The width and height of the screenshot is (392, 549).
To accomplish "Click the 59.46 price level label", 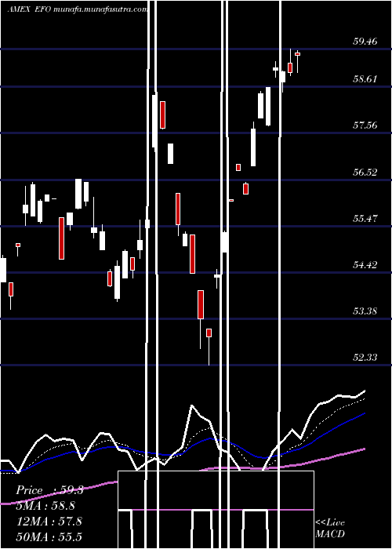I will [365, 42].
